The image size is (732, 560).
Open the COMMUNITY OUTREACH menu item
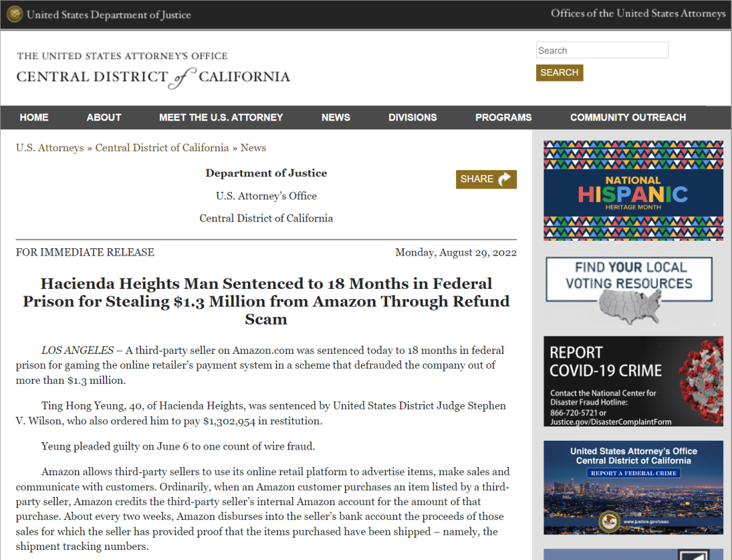[628, 118]
